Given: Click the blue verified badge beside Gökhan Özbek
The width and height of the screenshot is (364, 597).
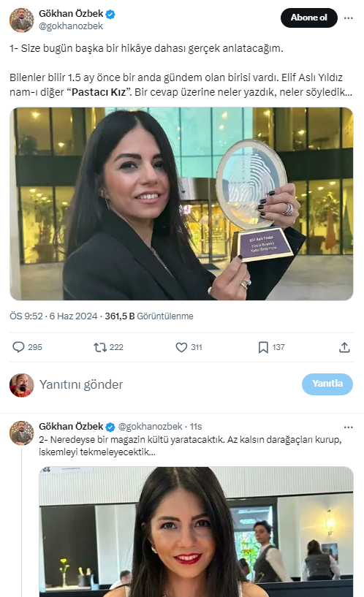Looking at the screenshot, I should click(x=110, y=15).
